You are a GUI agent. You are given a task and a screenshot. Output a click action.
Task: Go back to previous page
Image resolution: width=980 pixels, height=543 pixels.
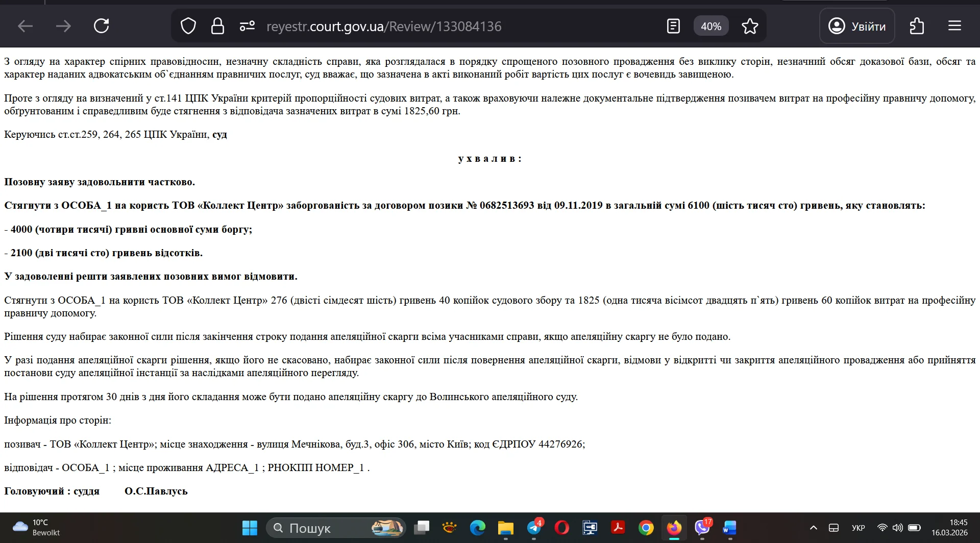(x=25, y=26)
